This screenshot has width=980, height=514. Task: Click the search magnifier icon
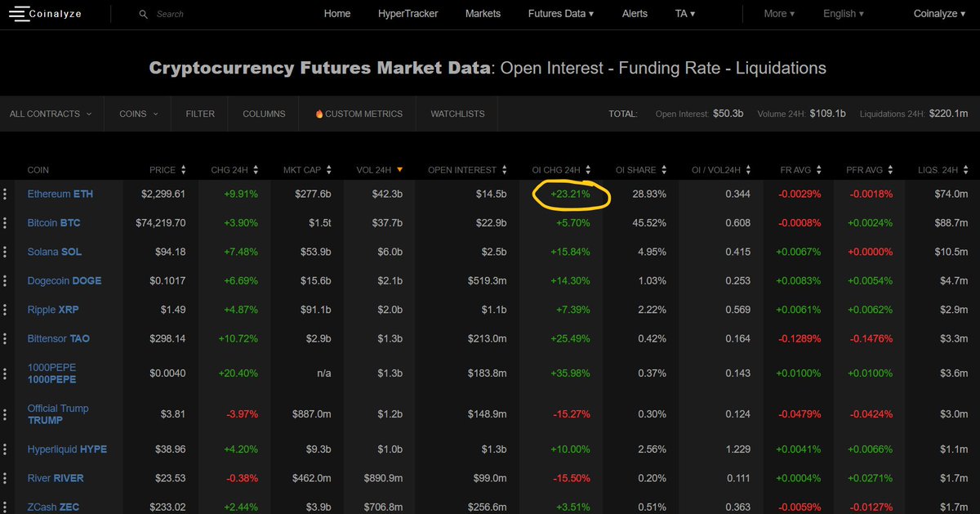(x=144, y=14)
